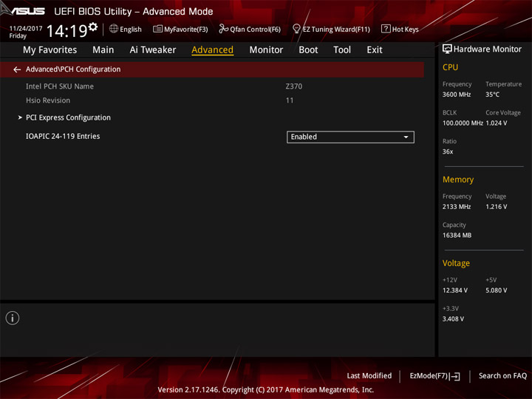The width and height of the screenshot is (532, 399).
Task: Click the 1.024 V core voltage value
Action: tap(497, 123)
